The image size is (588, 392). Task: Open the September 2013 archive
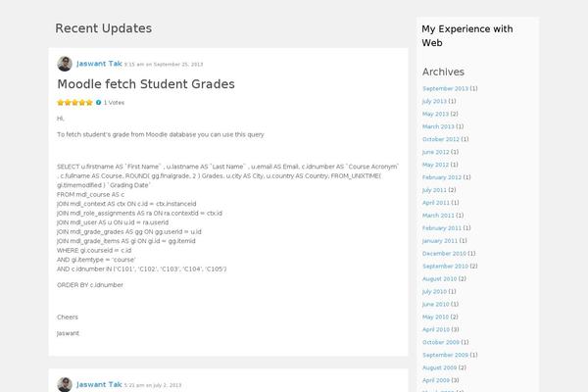445,88
